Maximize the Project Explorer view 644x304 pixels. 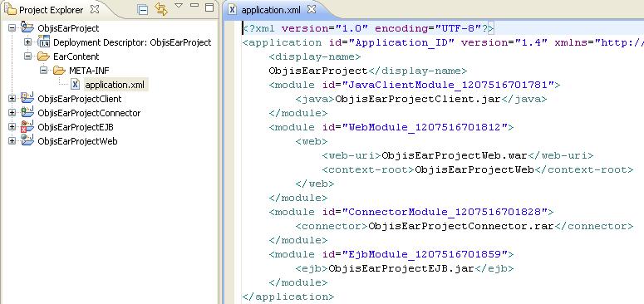[209, 7]
